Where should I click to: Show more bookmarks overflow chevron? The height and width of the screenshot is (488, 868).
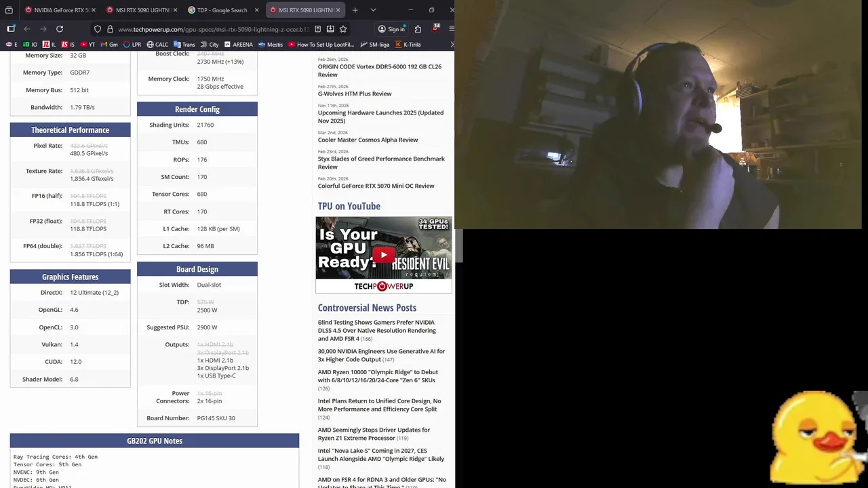point(452,45)
